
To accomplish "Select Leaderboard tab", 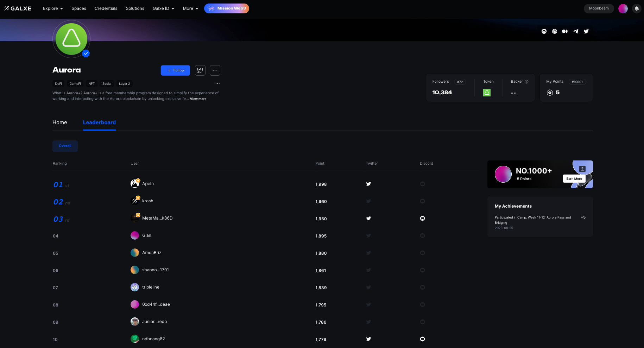I will [99, 122].
